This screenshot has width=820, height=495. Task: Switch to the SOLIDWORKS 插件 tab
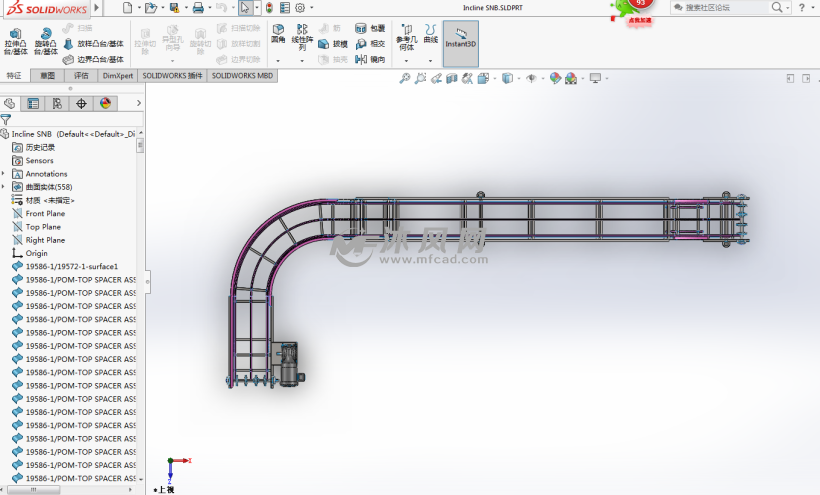point(172,76)
